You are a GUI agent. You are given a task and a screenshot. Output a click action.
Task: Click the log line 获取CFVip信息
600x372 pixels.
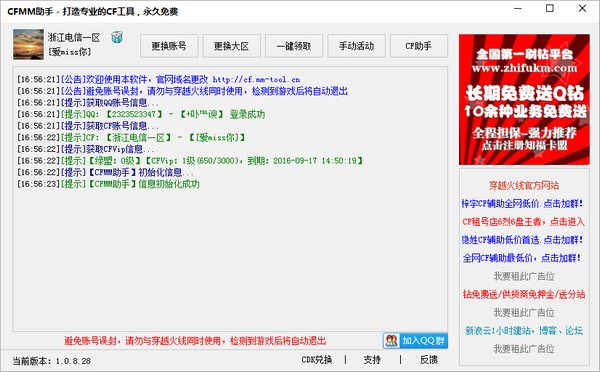pyautogui.click(x=86, y=149)
